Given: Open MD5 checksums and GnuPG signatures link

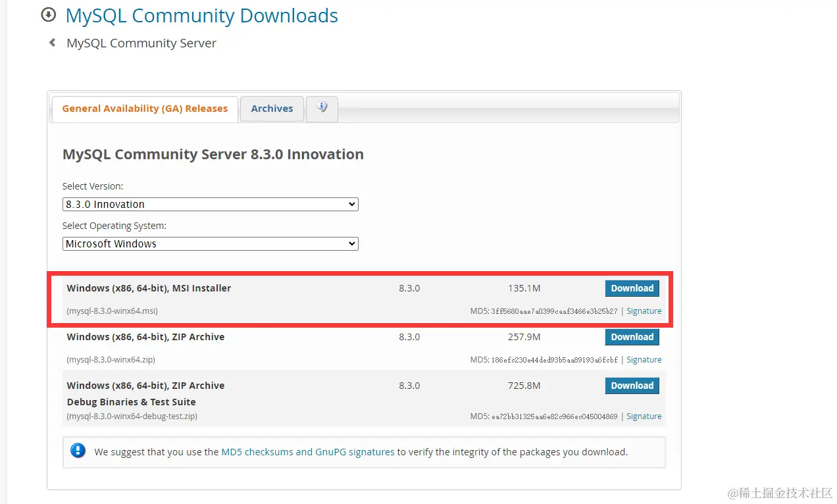Looking at the screenshot, I should click(x=308, y=452).
